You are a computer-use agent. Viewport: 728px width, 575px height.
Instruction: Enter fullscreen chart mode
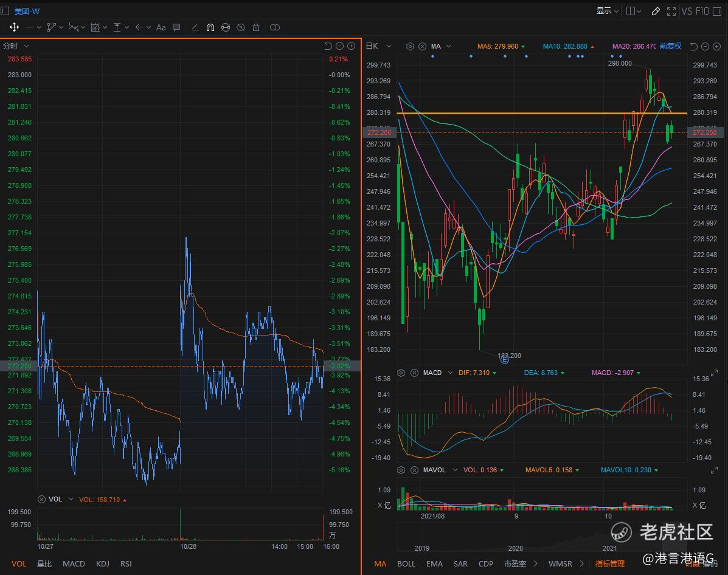click(x=671, y=11)
